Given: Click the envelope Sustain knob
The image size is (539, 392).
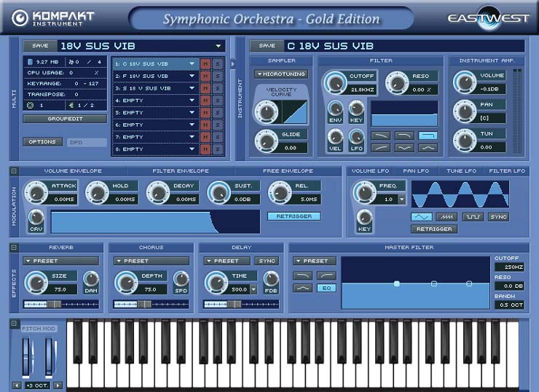Looking at the screenshot, I should point(219,192).
